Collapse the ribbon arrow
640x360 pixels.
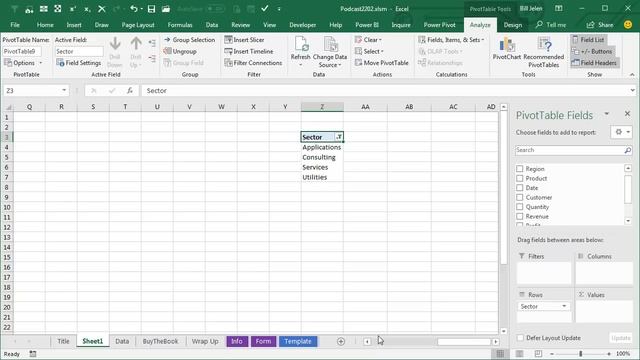tap(632, 75)
